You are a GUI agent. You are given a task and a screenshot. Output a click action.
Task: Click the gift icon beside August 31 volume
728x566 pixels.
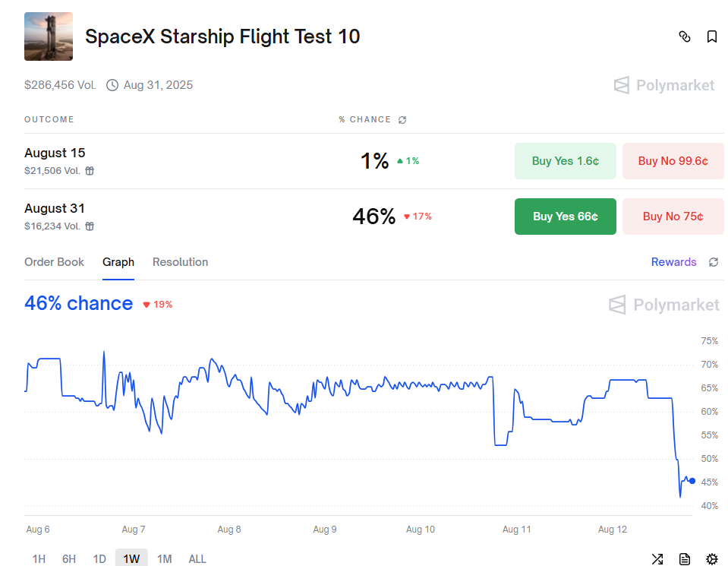coord(90,226)
